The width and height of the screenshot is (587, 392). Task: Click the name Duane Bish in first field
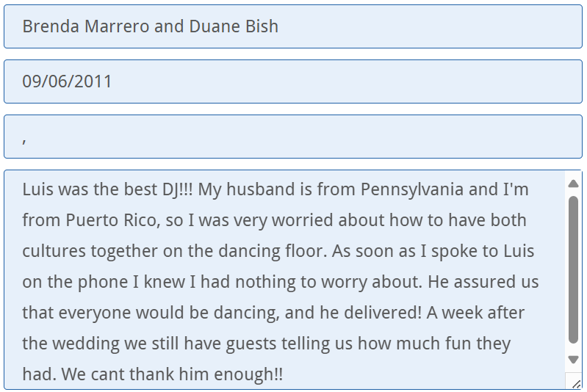[x=234, y=27]
